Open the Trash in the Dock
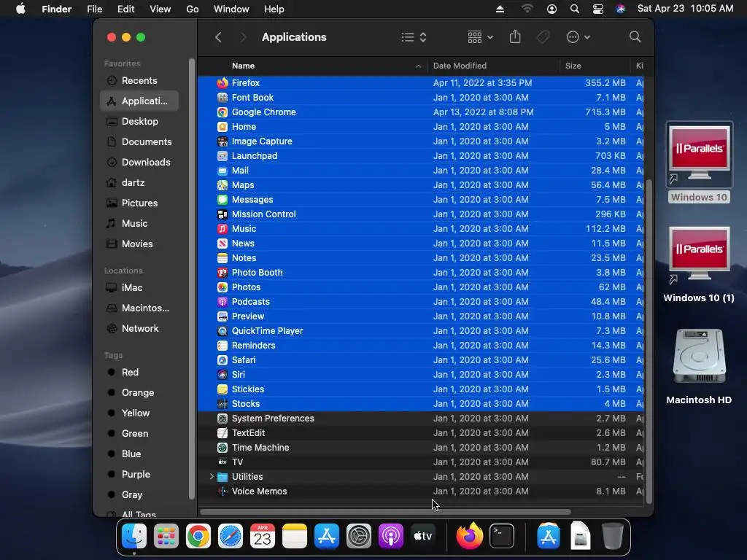The image size is (747, 560). pyautogui.click(x=613, y=536)
